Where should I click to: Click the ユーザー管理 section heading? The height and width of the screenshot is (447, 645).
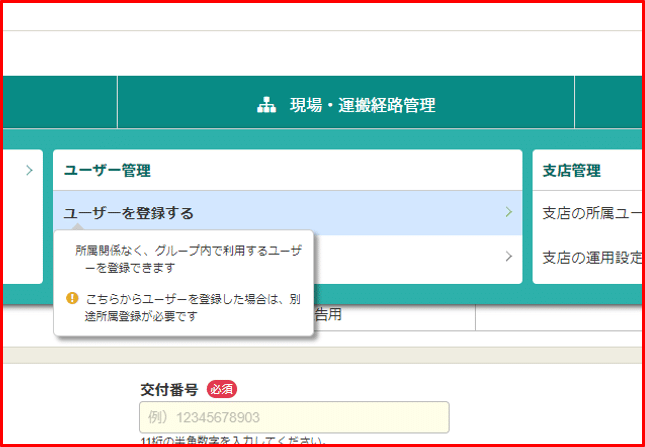tap(100, 171)
